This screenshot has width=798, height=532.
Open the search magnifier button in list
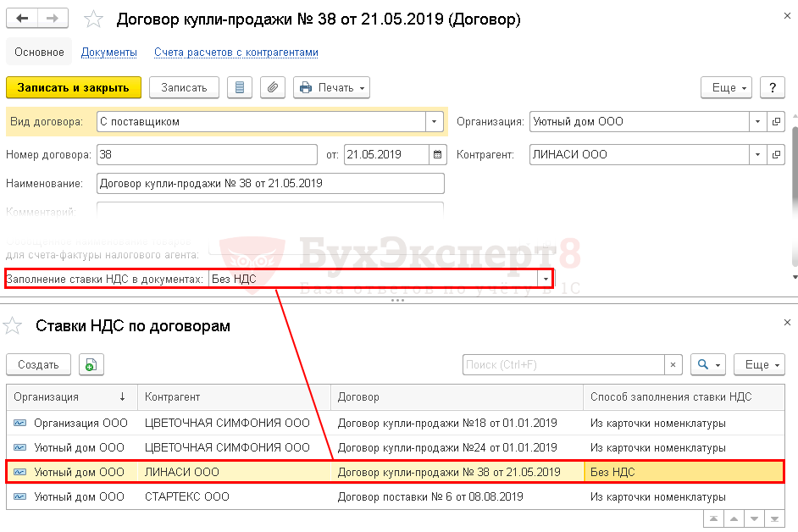[x=707, y=364]
